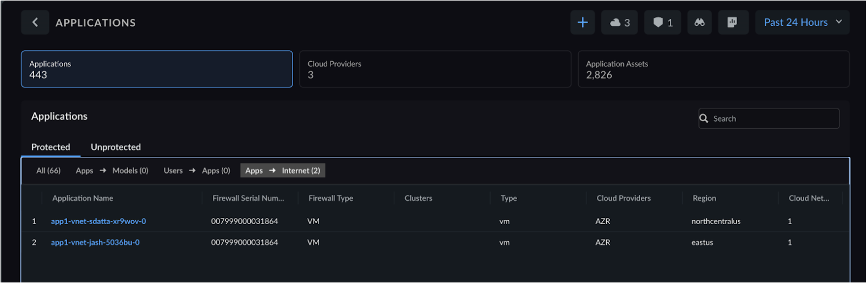The image size is (868, 283).
Task: Select the Cloud Providers summary card
Action: 435,69
